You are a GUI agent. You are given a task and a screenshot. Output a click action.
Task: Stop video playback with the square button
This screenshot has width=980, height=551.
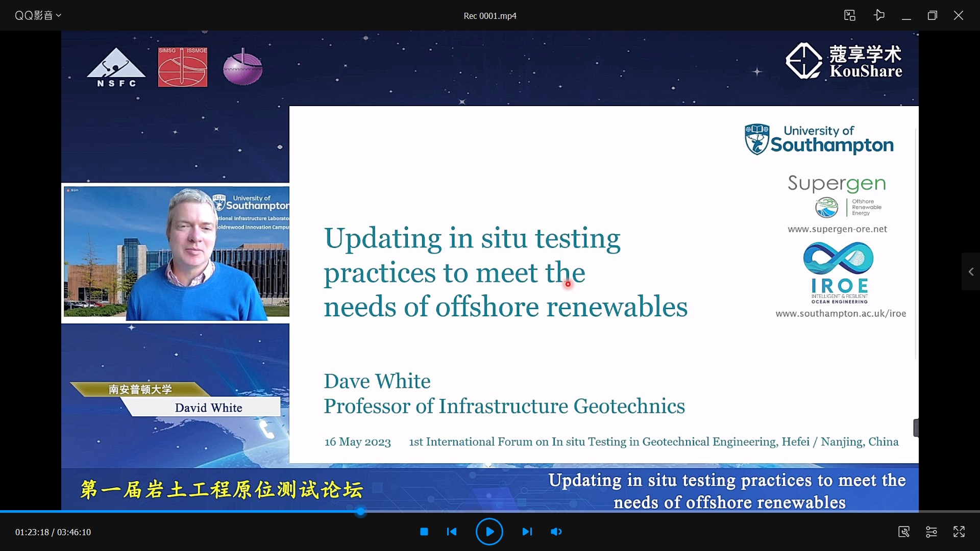[x=424, y=532]
